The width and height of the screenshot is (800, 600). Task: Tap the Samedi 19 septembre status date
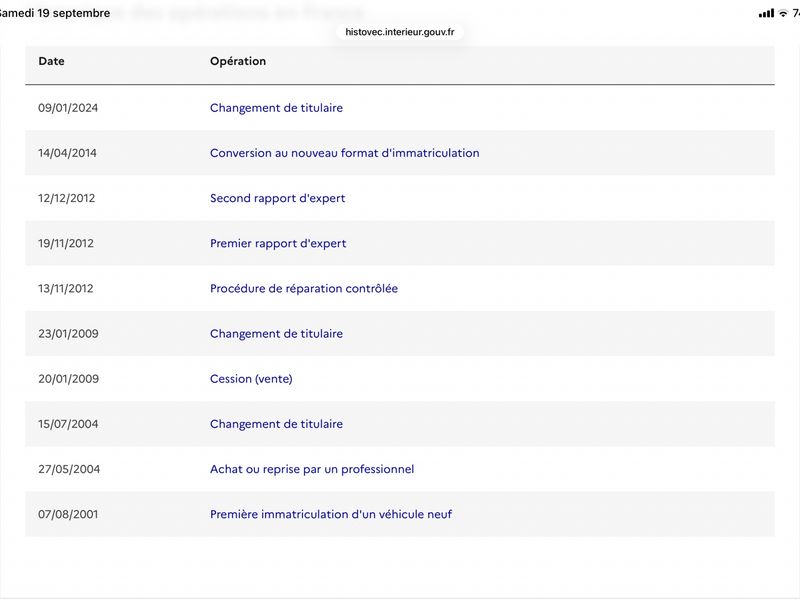tap(55, 13)
